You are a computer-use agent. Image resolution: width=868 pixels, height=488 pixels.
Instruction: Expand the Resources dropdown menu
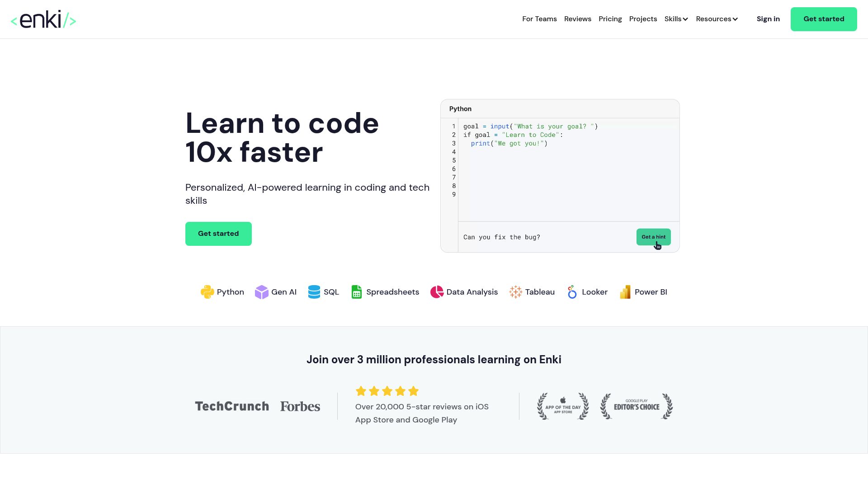pos(717,19)
